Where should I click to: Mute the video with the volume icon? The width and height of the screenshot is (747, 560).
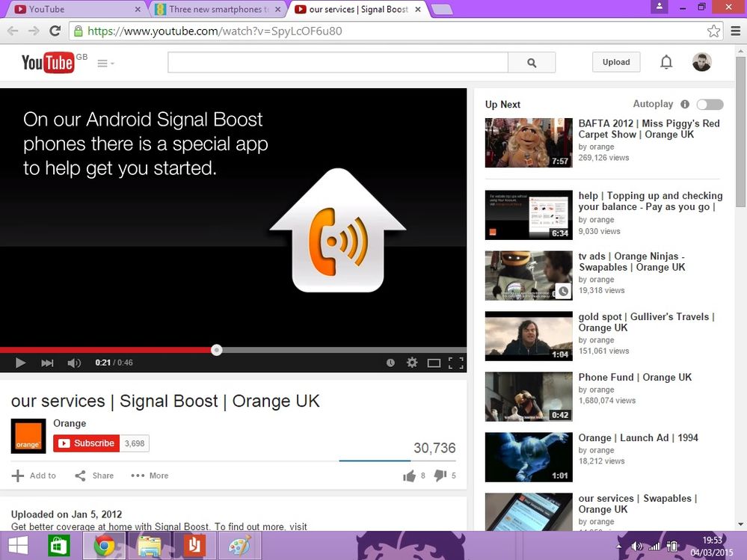[74, 363]
